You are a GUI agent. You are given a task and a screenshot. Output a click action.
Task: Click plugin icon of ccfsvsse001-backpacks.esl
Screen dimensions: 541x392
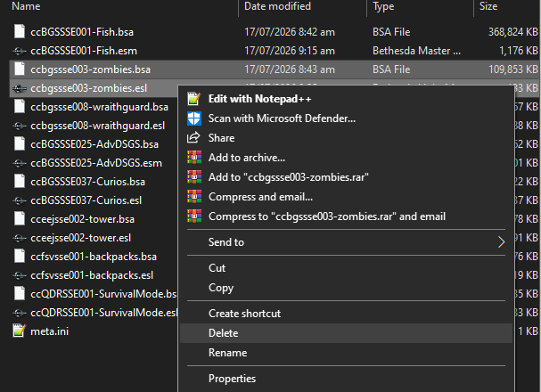(20, 276)
